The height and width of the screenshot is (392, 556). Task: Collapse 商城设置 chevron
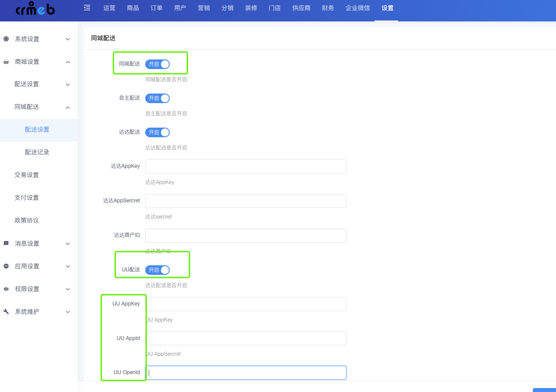coord(68,62)
